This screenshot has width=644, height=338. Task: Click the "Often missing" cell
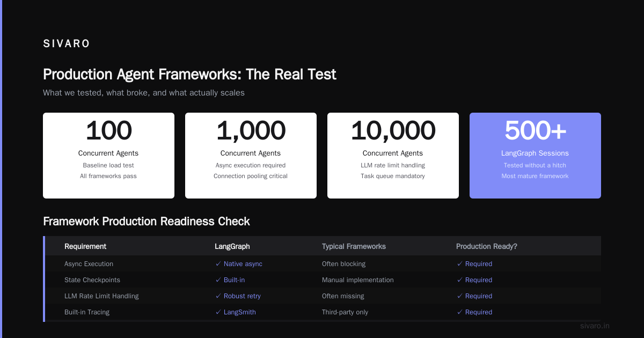pyautogui.click(x=343, y=296)
